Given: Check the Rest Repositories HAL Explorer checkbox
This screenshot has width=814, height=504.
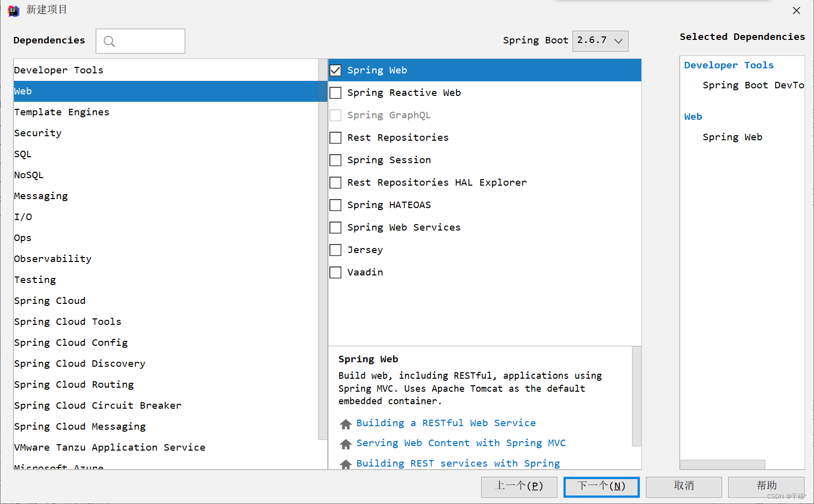Looking at the screenshot, I should coord(336,183).
